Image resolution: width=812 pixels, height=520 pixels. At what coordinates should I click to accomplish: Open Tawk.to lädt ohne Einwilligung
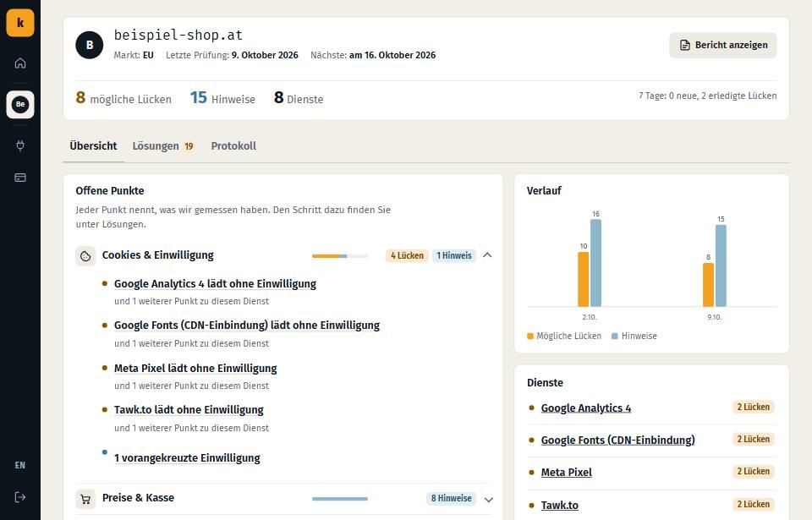click(189, 410)
